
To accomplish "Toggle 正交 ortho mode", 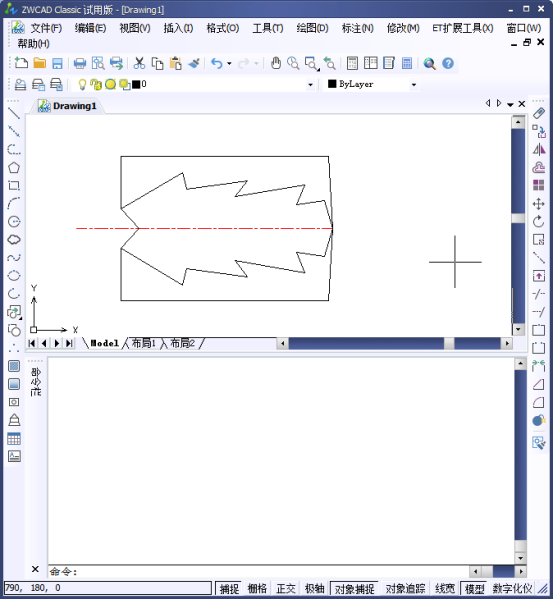I will click(x=286, y=588).
